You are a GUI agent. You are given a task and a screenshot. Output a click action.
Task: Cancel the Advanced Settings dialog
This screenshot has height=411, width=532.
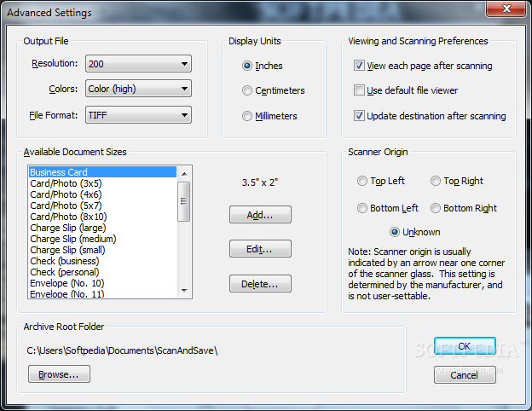coord(465,375)
